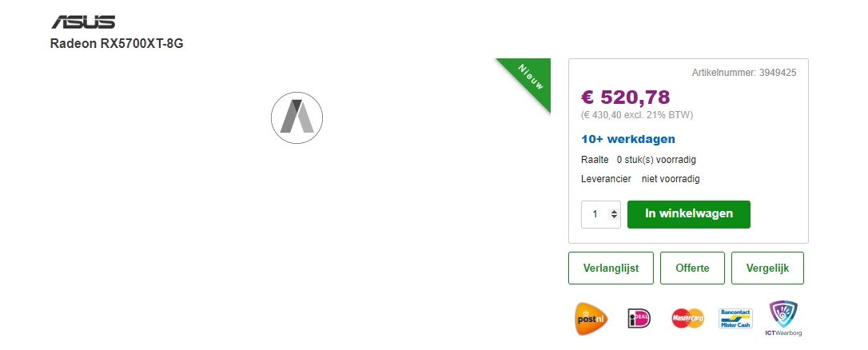The image size is (868, 350).
Task: Request a quote with Offerte button
Action: pos(692,268)
